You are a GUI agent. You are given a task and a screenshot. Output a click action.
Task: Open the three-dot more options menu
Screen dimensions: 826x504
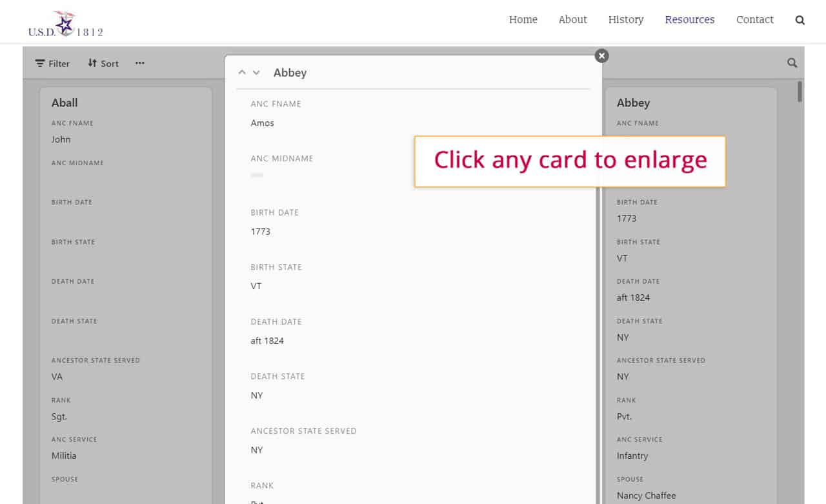(x=140, y=63)
